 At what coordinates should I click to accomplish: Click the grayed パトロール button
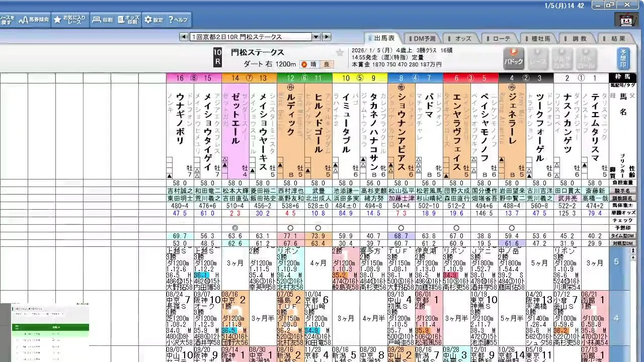[586, 58]
